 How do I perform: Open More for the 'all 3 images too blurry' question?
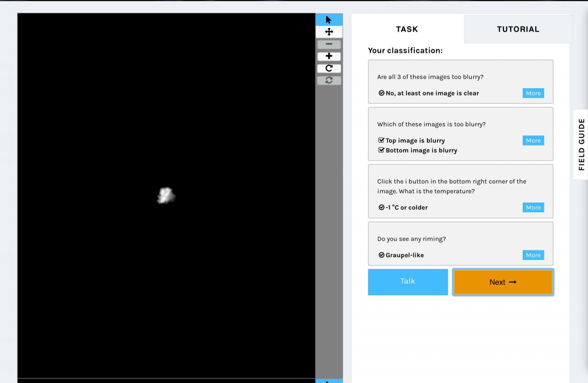[533, 93]
